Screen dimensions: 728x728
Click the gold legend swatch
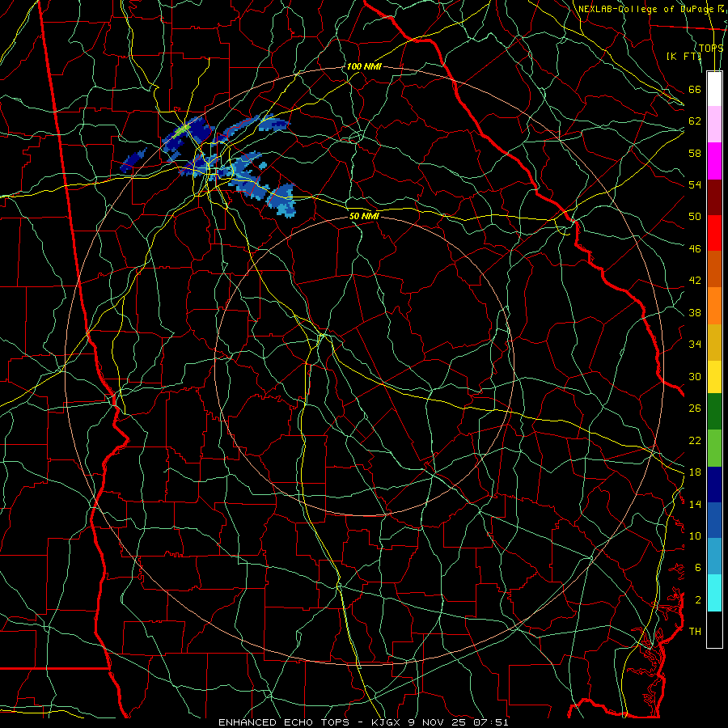tap(714, 342)
